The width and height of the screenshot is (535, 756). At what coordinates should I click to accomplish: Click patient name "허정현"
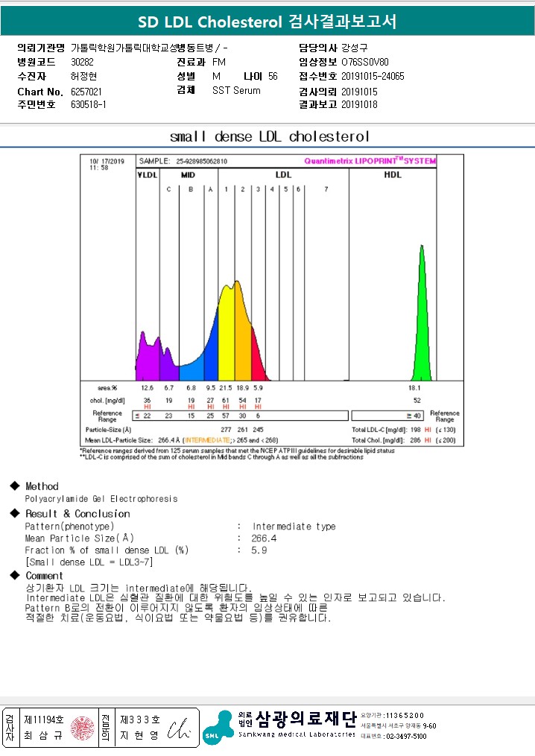(x=83, y=76)
